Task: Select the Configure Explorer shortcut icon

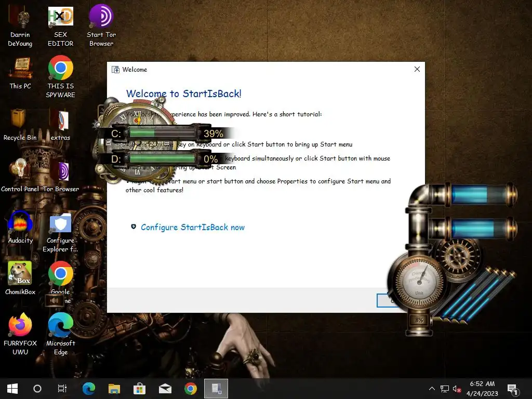Action: click(60, 233)
